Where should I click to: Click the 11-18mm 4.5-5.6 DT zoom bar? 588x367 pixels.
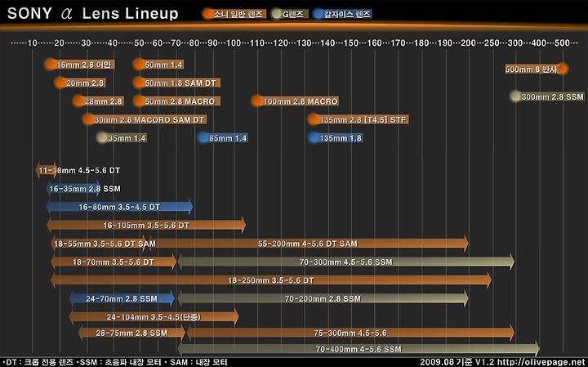(x=78, y=170)
